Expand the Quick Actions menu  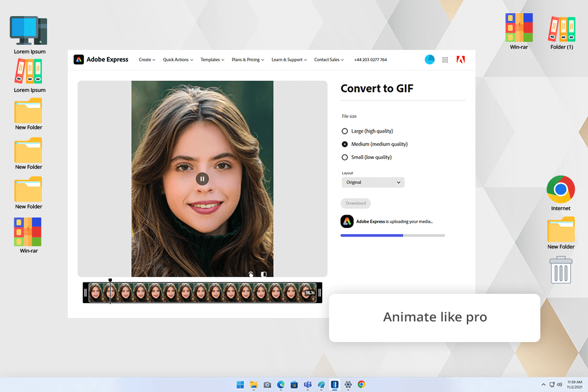pyautogui.click(x=178, y=60)
